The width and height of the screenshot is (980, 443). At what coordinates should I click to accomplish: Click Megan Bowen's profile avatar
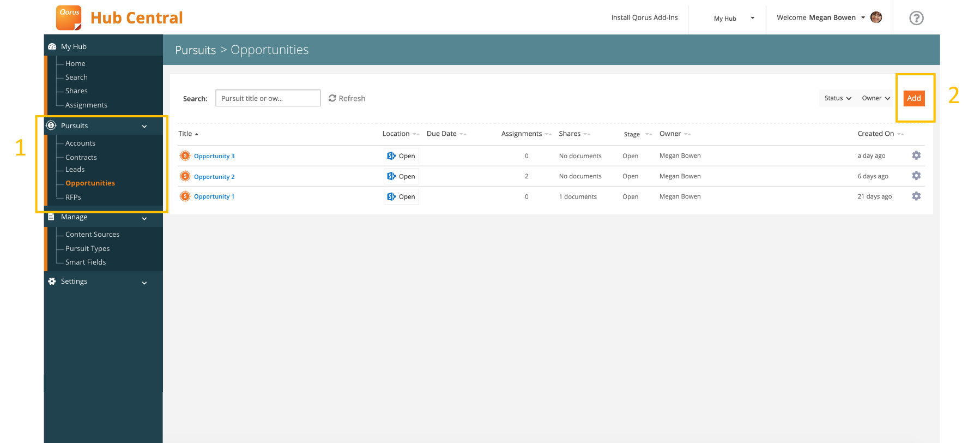point(876,17)
